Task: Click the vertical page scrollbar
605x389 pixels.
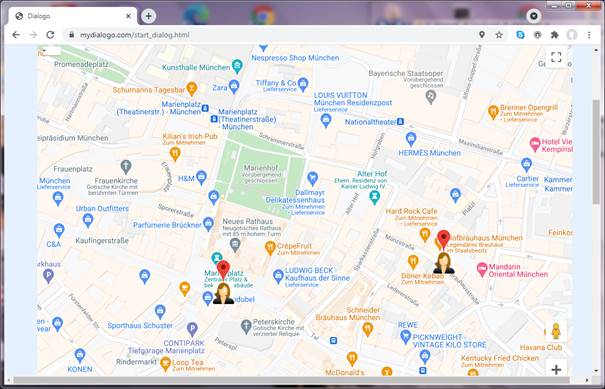Action: tap(596, 152)
